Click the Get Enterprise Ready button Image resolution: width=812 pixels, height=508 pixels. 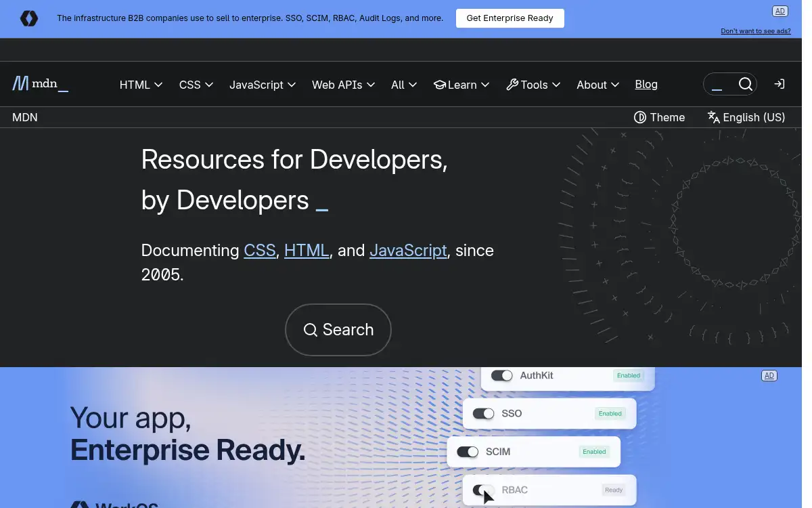point(510,18)
